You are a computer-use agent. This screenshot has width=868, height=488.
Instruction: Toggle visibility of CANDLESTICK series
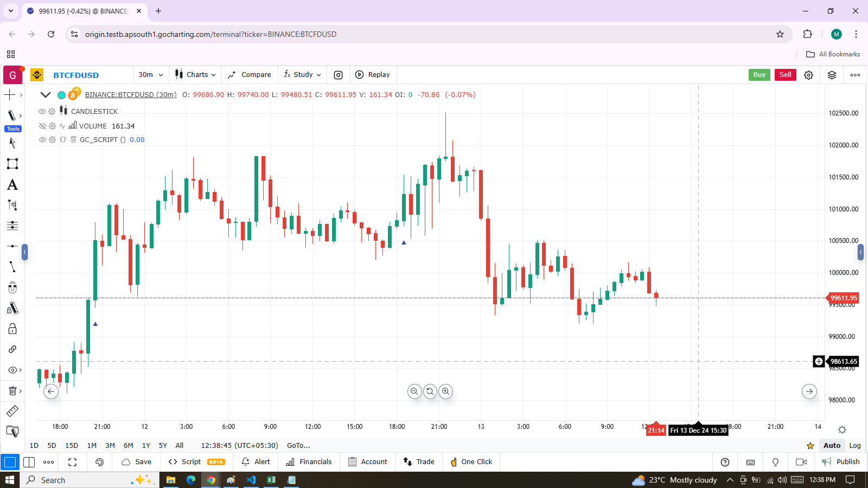coord(42,111)
